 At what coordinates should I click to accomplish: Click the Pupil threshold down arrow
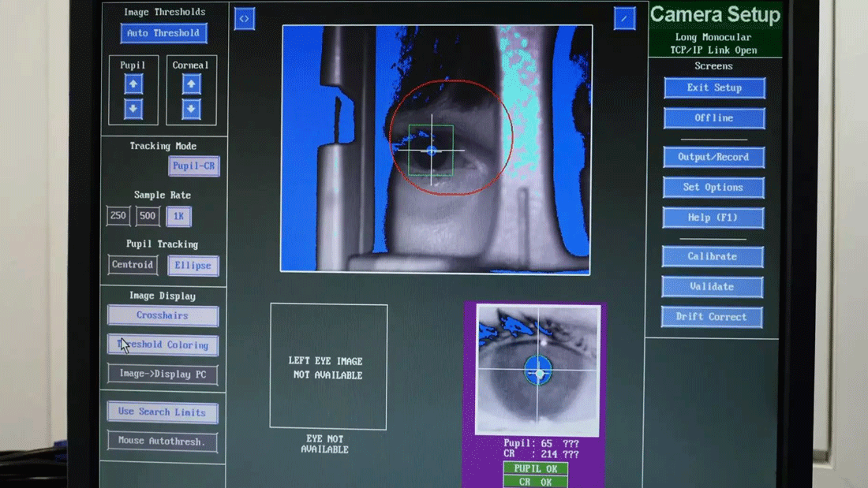pos(133,109)
